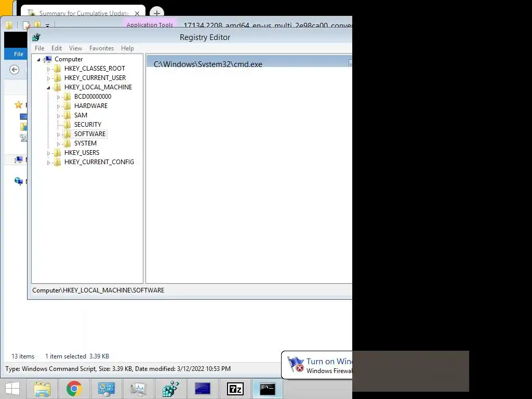Select the Summary for Cumulative Update browser tab
This screenshot has width=532, height=399.
coord(83,11)
